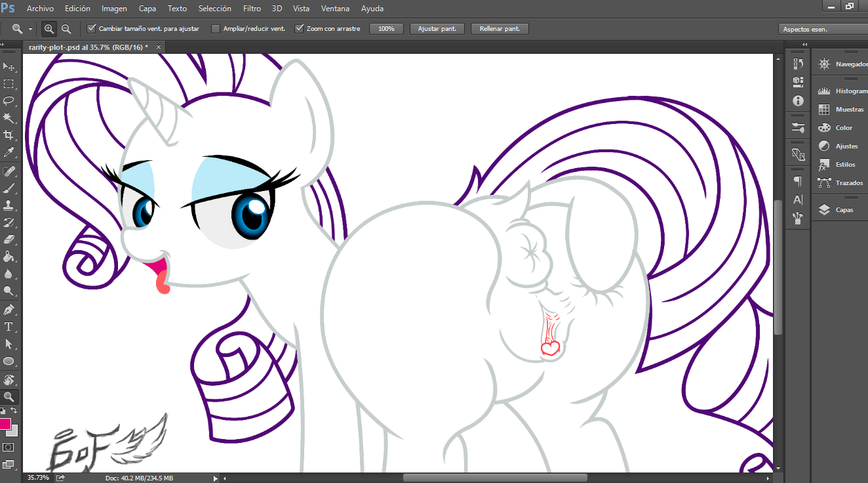
Task: Select the Horizontal Type tool
Action: click(9, 327)
